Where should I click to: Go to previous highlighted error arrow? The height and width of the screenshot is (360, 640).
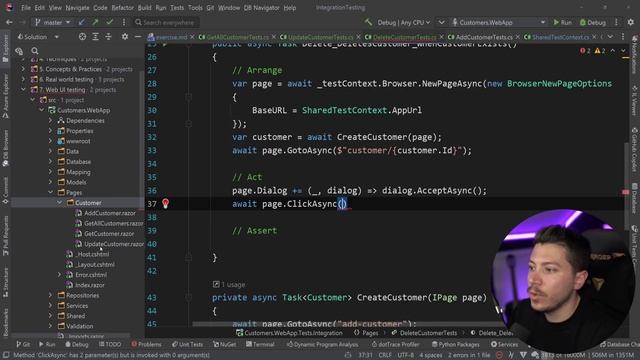click(x=613, y=51)
